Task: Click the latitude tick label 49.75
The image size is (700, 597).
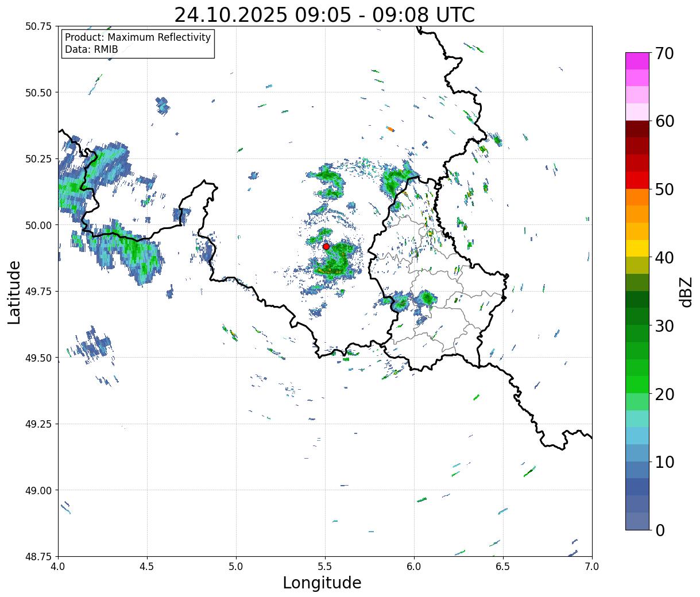Action: coord(38,292)
